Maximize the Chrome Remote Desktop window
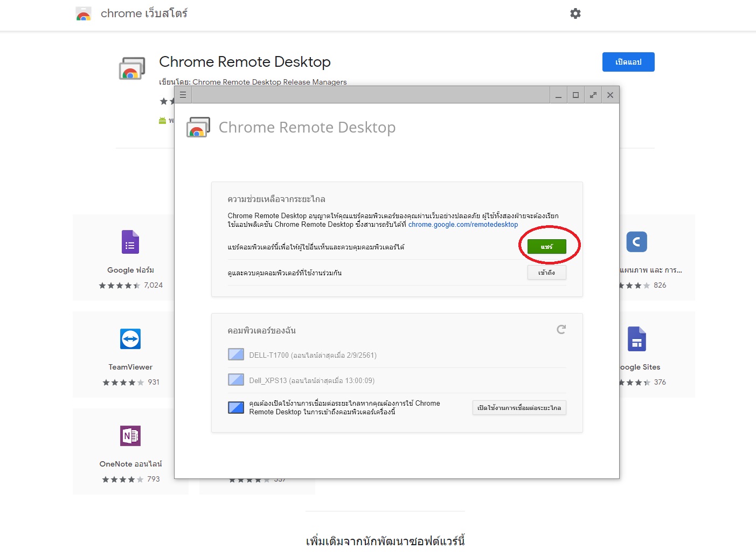 pos(575,95)
